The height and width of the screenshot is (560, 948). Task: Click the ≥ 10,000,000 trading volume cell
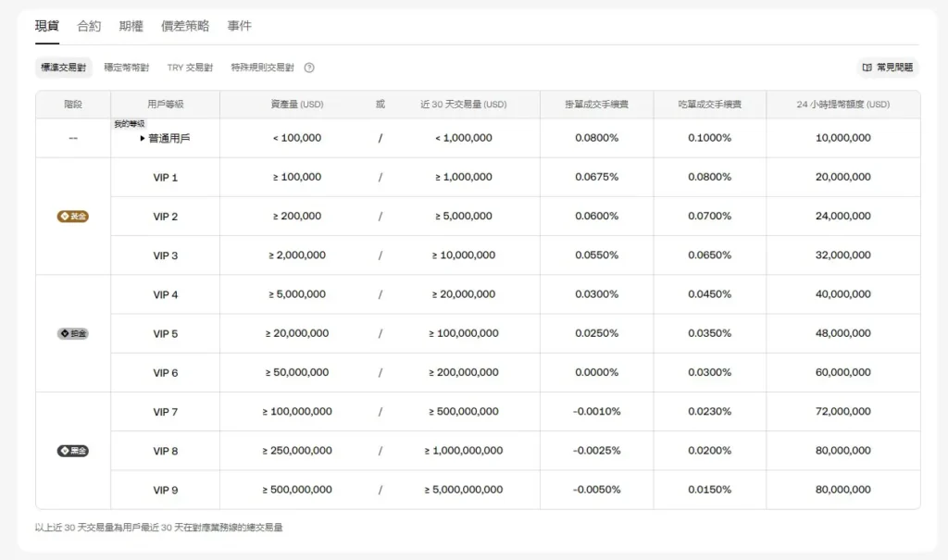click(x=464, y=255)
